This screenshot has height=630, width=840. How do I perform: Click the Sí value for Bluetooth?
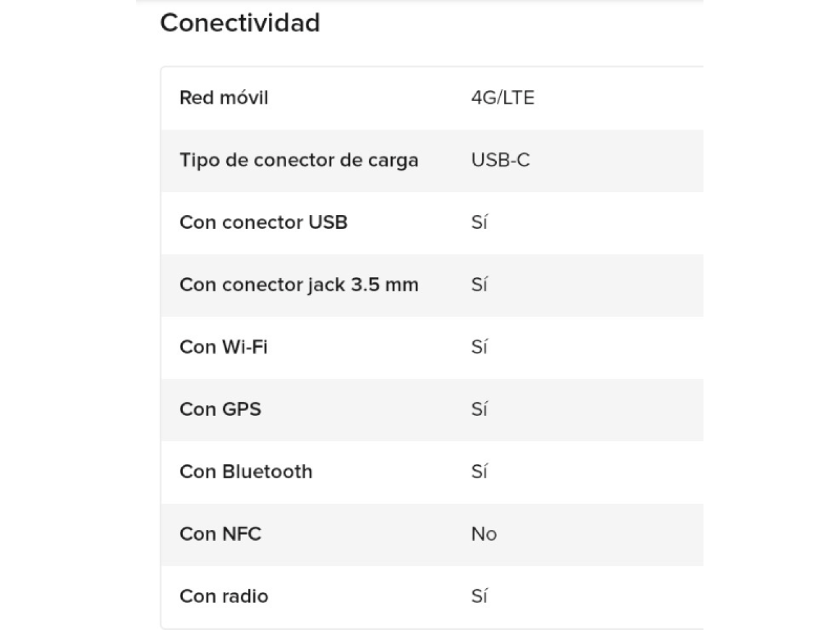click(x=479, y=472)
